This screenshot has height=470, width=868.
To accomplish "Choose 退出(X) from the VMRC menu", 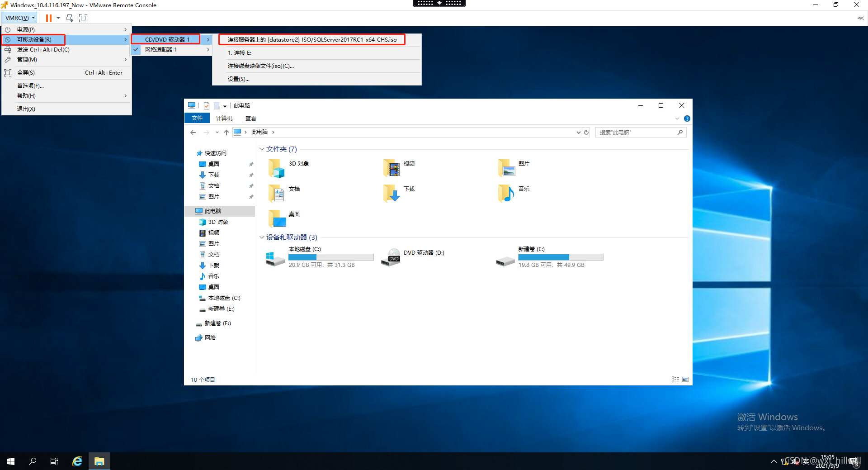I will (x=66, y=109).
